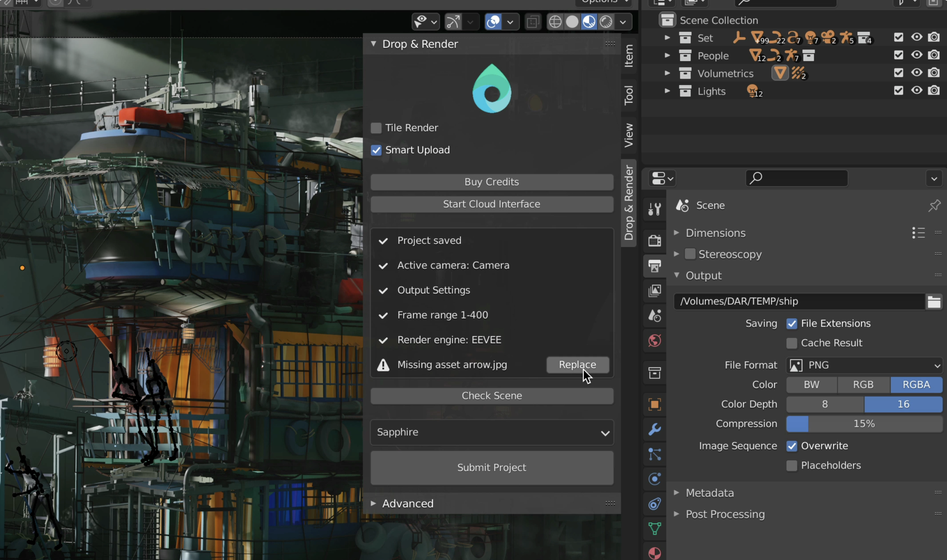Click the Buy Credits button
The width and height of the screenshot is (947, 560).
click(x=492, y=182)
